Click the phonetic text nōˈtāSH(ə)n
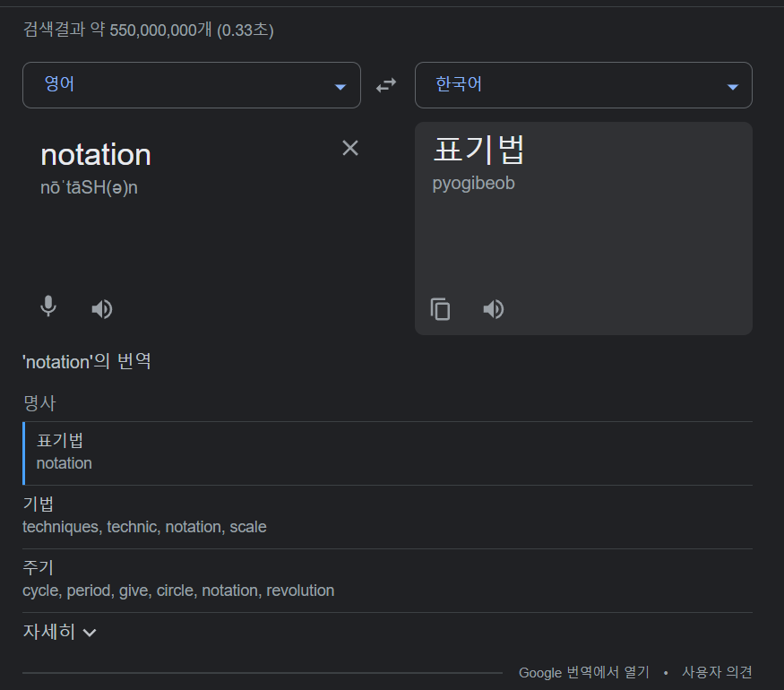 pos(89,187)
